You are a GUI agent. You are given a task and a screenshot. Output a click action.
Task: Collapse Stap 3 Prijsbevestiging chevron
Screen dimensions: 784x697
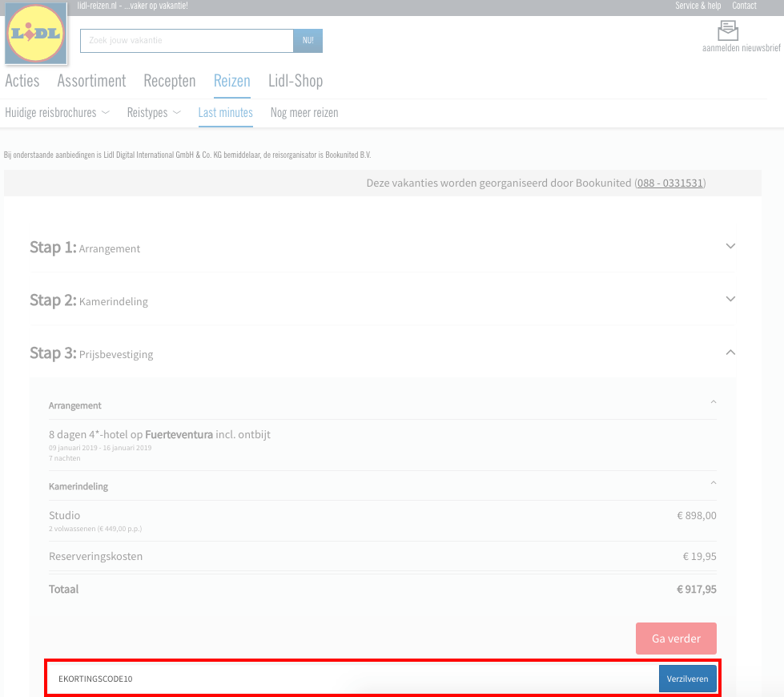coord(730,353)
